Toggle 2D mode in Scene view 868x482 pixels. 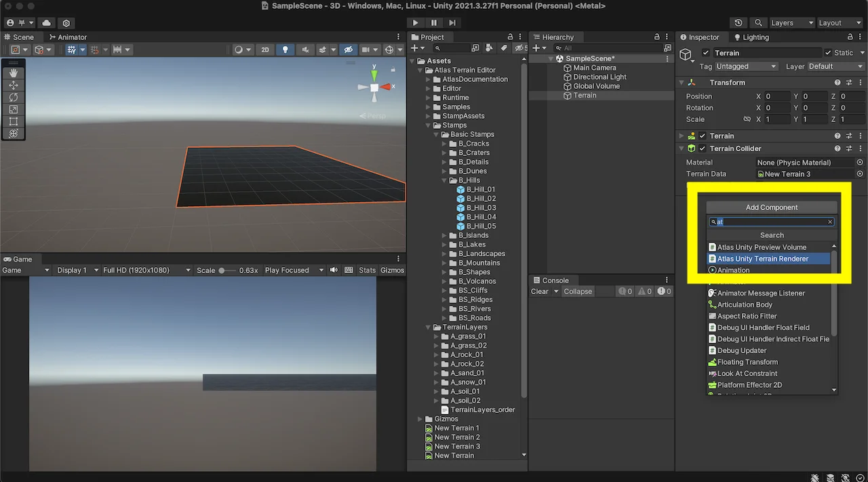(x=265, y=49)
